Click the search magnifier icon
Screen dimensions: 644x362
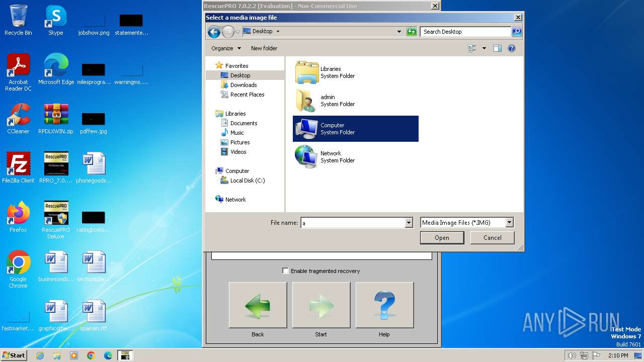pyautogui.click(x=517, y=32)
